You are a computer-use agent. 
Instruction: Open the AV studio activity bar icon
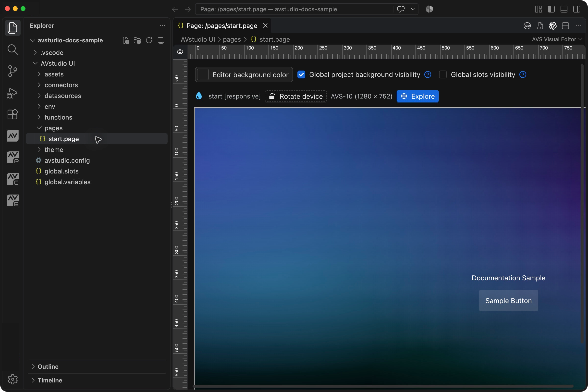coord(12,136)
